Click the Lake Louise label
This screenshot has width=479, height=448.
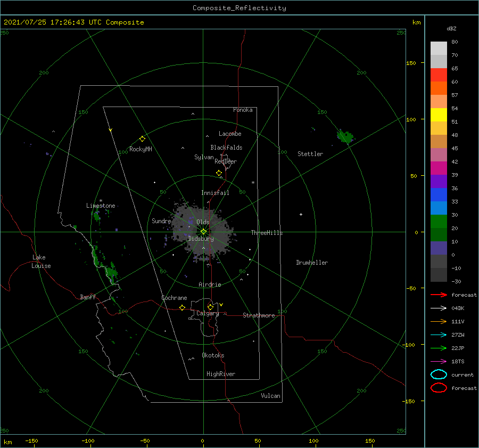tap(41, 262)
